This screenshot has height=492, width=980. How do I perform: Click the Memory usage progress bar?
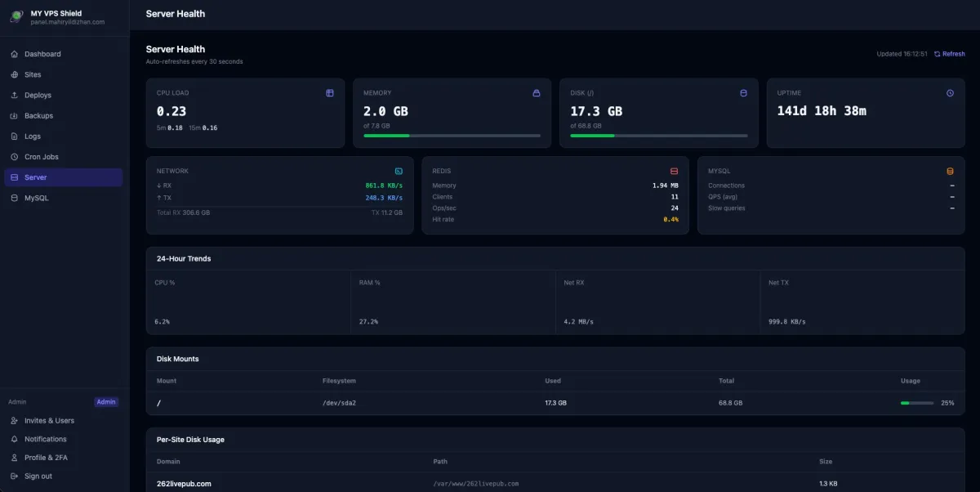tap(452, 136)
